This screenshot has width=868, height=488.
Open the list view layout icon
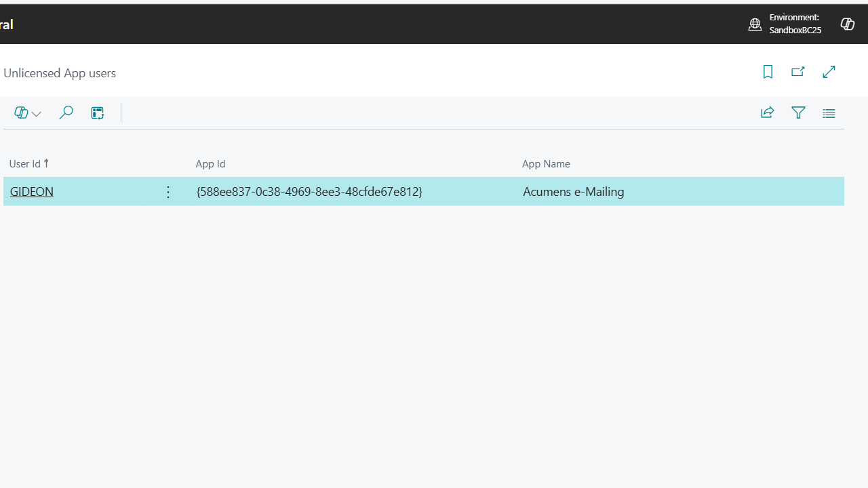(x=829, y=113)
